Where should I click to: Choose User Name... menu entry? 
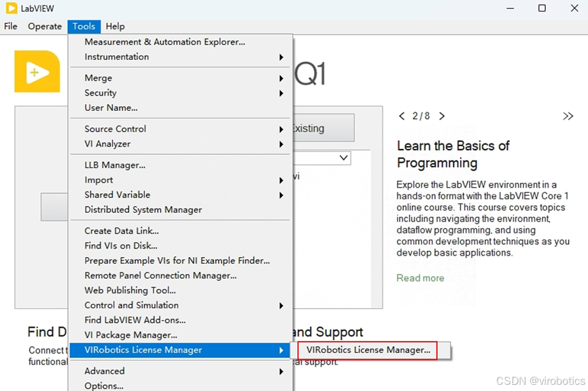coord(180,108)
